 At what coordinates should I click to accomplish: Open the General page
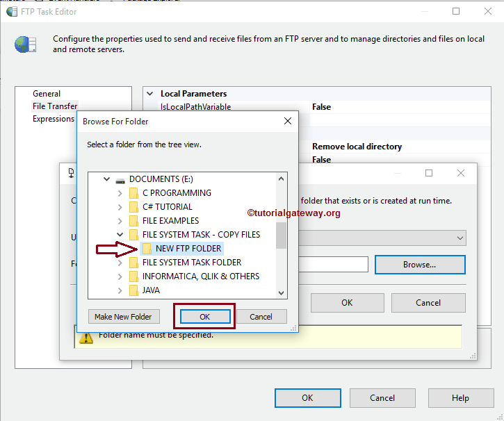[47, 94]
